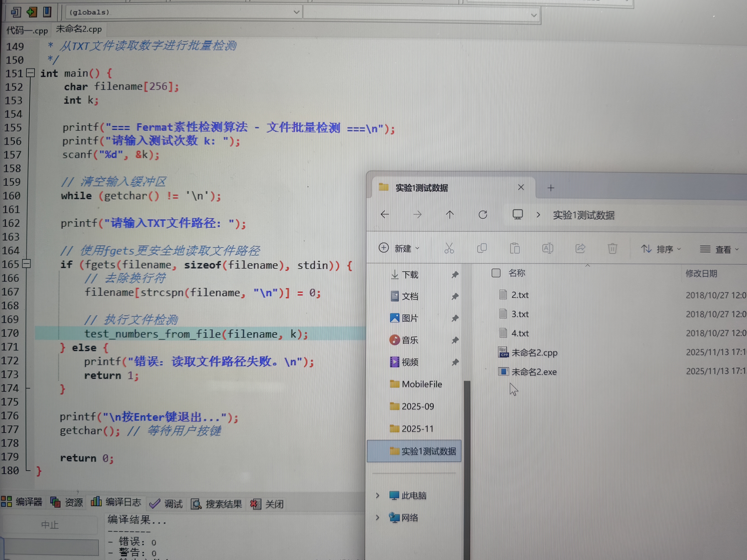Click the Copy icon in Explorer toolbar
Screen dimensions: 747x560
482,248
